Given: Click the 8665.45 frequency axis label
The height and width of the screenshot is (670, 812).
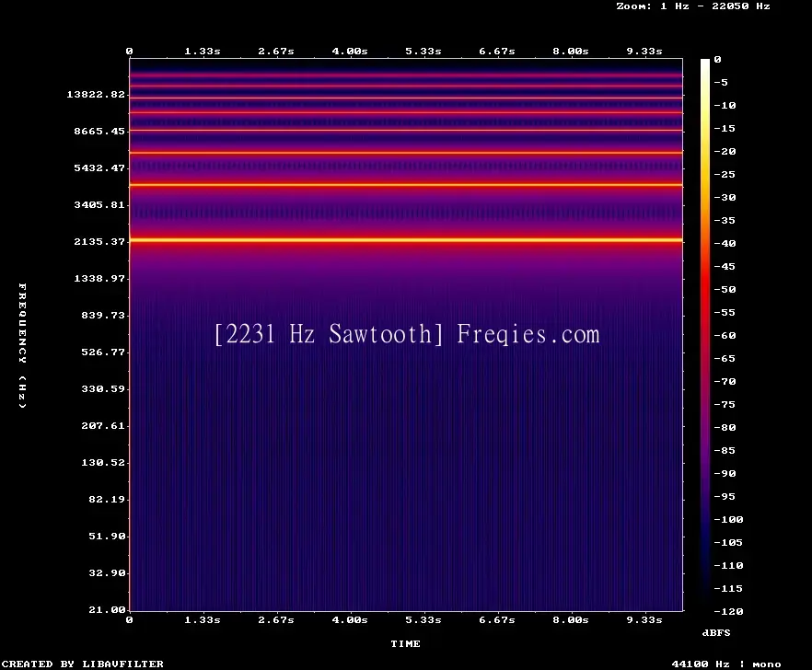Looking at the screenshot, I should tap(99, 131).
